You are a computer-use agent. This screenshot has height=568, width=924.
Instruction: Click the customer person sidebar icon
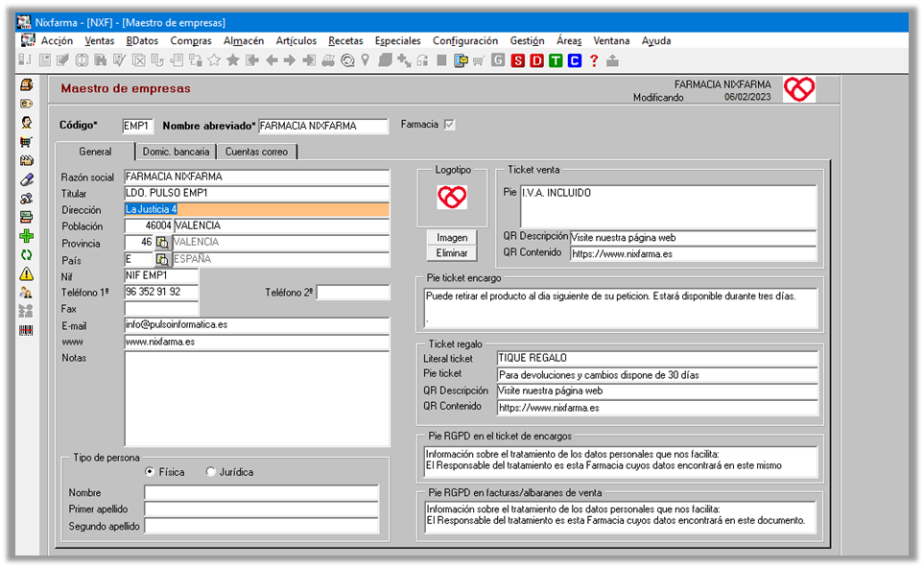point(27,123)
